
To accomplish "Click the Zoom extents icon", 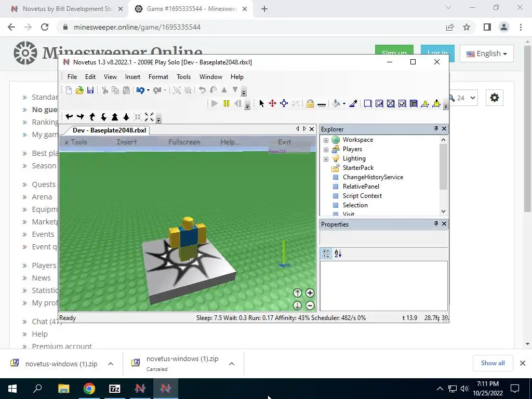I will (149, 117).
